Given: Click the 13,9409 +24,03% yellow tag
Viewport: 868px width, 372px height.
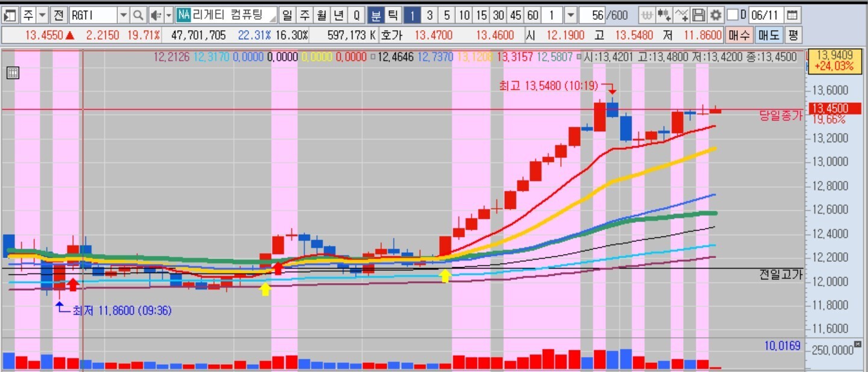Looking at the screenshot, I should [834, 61].
